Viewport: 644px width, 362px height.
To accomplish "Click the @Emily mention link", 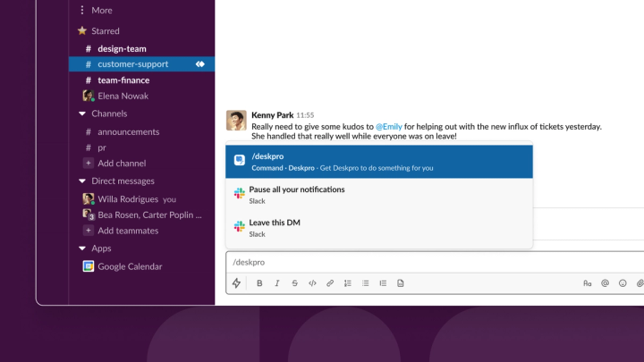I will click(x=388, y=126).
